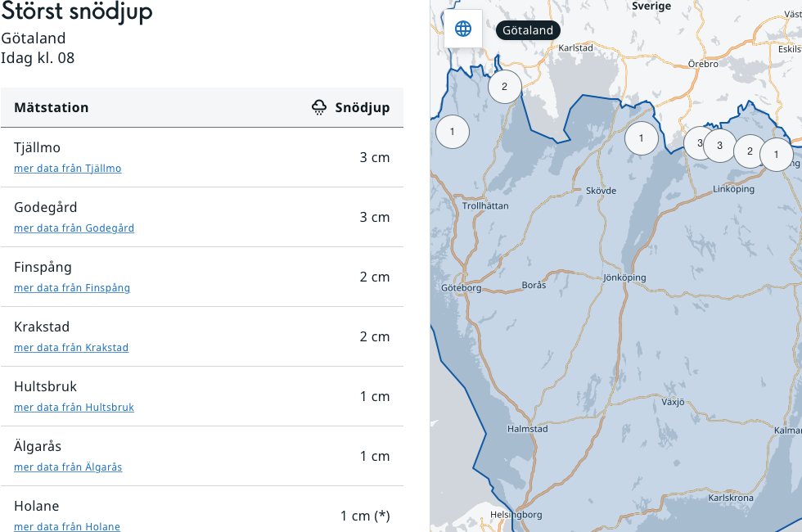The width and height of the screenshot is (802, 532).
Task: Expand the right-hand "3" cluster marker
Action: pos(720,146)
